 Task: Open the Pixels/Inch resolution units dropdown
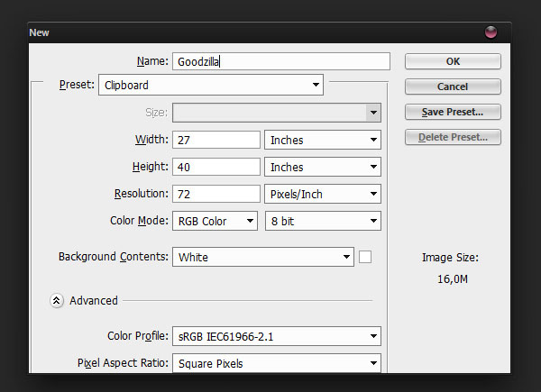[x=323, y=194]
